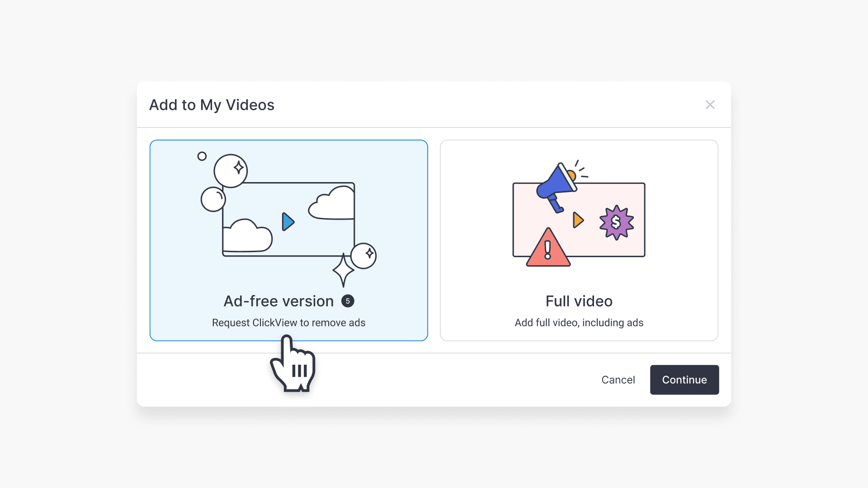Screen dimensions: 868x488
Task: Click the Add to My Videos dialog title
Action: (212, 105)
